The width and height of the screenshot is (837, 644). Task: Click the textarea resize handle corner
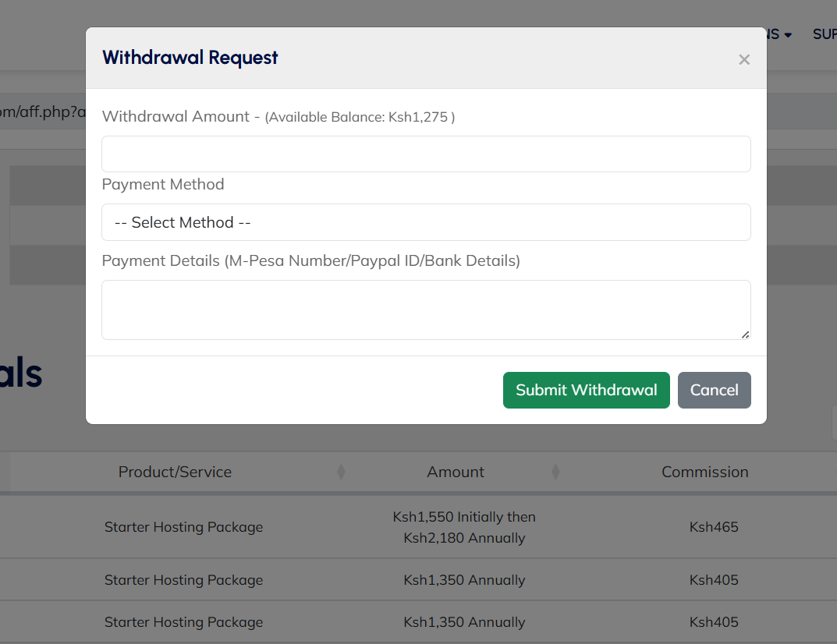pos(745,334)
